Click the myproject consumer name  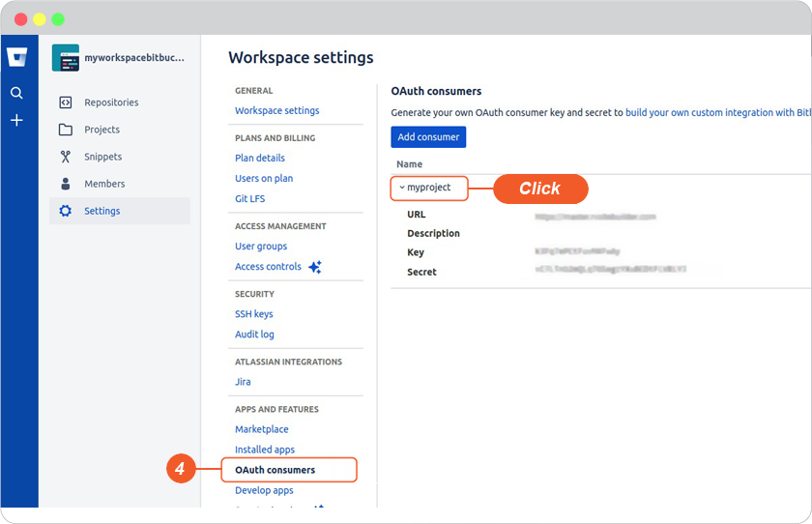click(429, 188)
